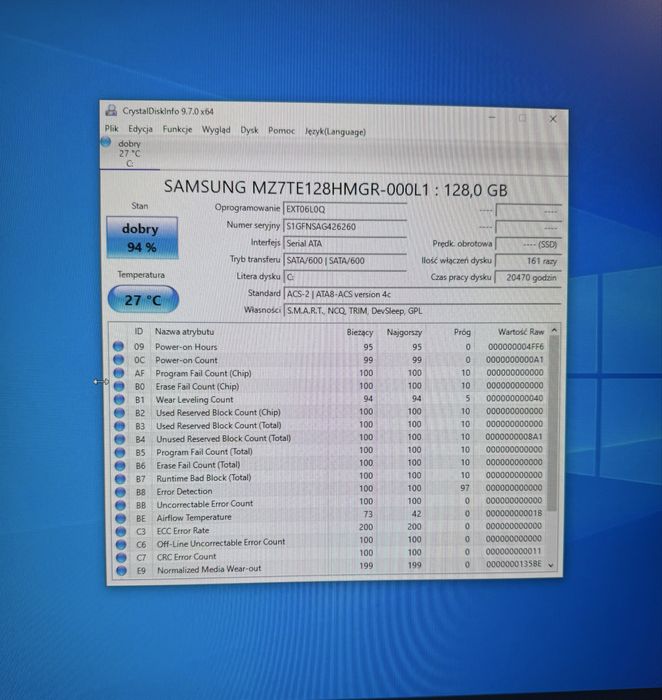
Task: Minimize the CrystalDiskInfo window
Action: (x=492, y=117)
